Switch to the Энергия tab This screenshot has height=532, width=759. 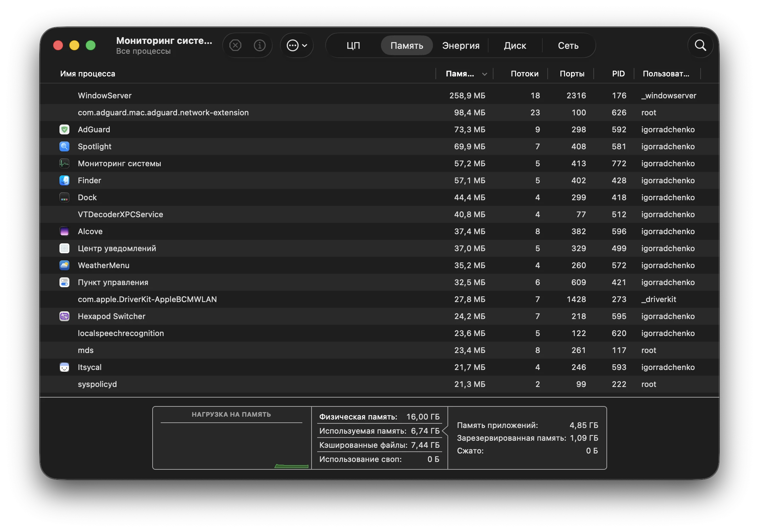pyautogui.click(x=461, y=46)
